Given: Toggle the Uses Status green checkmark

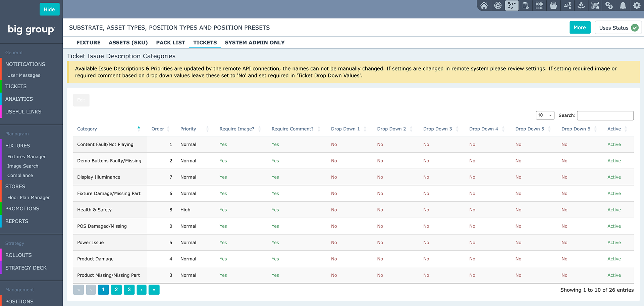Looking at the screenshot, I should click(x=635, y=28).
